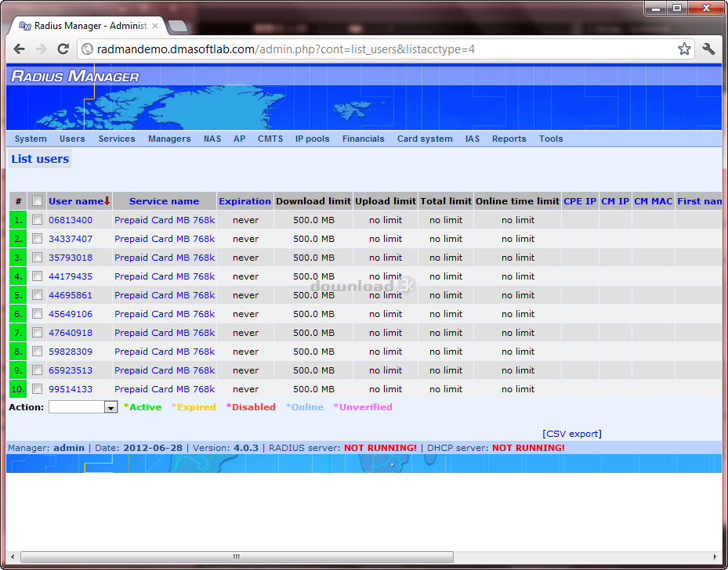Open user 99514133 details link

71,389
